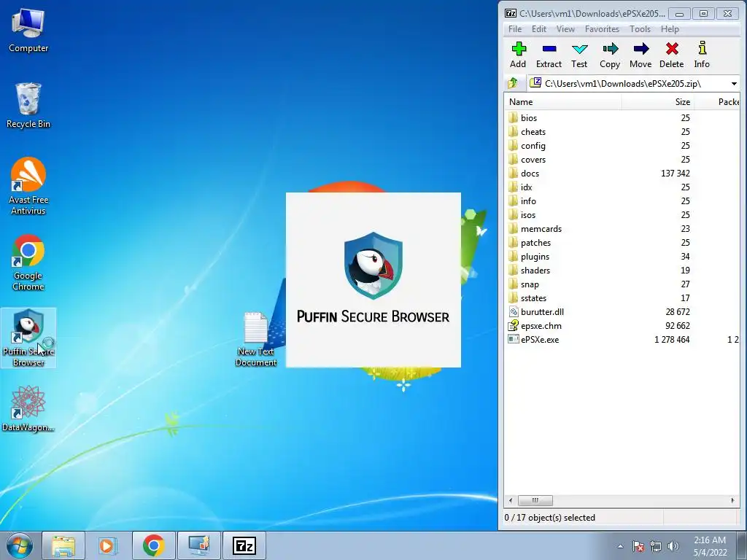Select the New Text Document desktop file
Viewport: 747px width, 560px height.
pyautogui.click(x=256, y=339)
